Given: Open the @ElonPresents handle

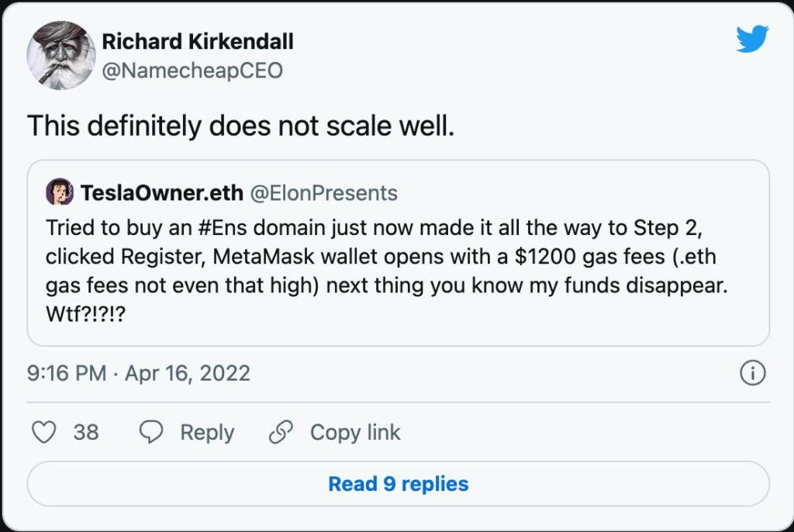Looking at the screenshot, I should (x=324, y=193).
